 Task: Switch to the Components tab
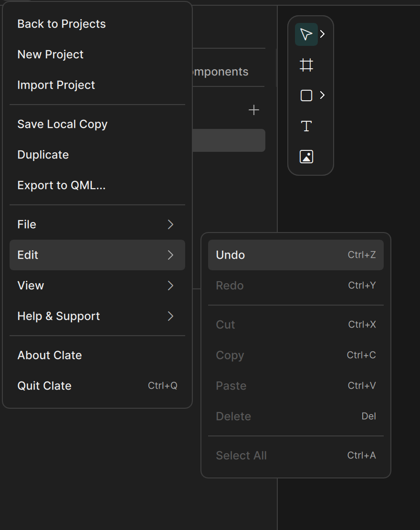tap(220, 72)
